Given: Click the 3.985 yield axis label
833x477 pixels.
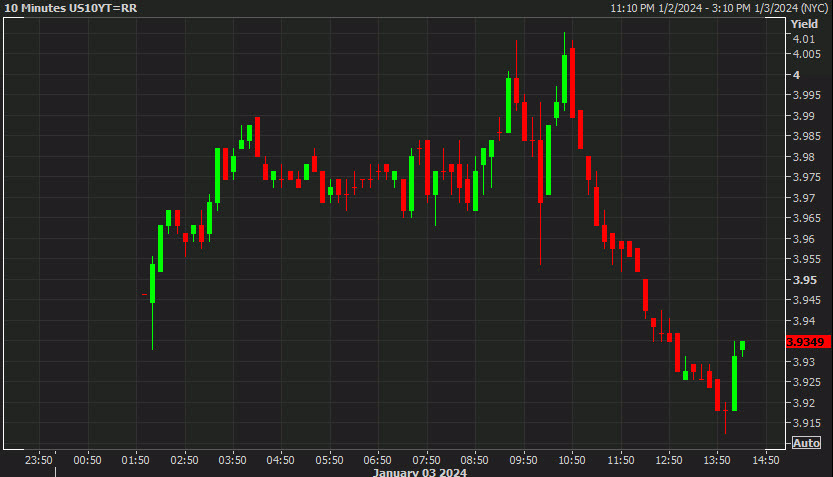Looking at the screenshot, I should 806,136.
